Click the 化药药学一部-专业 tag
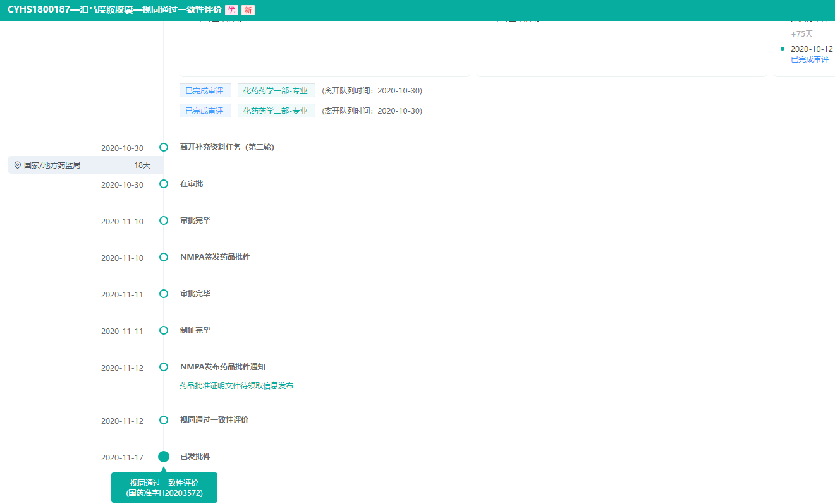This screenshot has width=835, height=504. [x=276, y=91]
